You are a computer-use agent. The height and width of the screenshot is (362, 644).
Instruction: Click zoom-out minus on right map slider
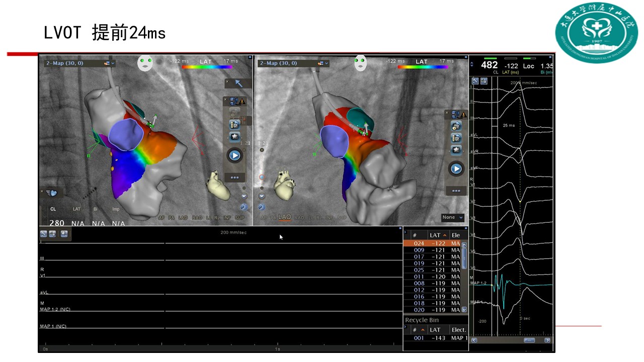tap(262, 188)
